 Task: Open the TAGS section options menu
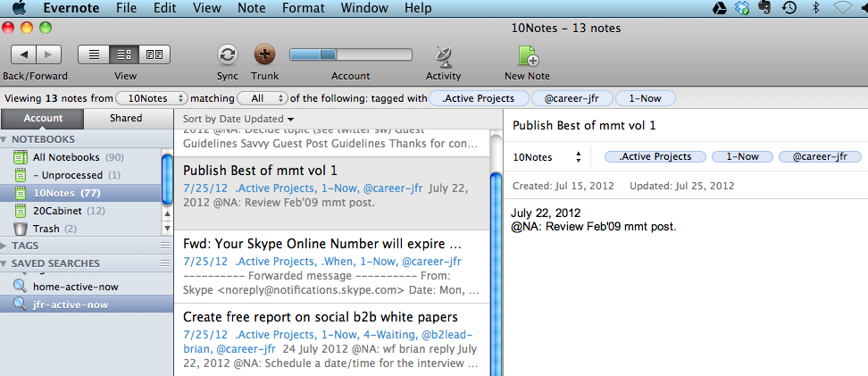point(165,246)
